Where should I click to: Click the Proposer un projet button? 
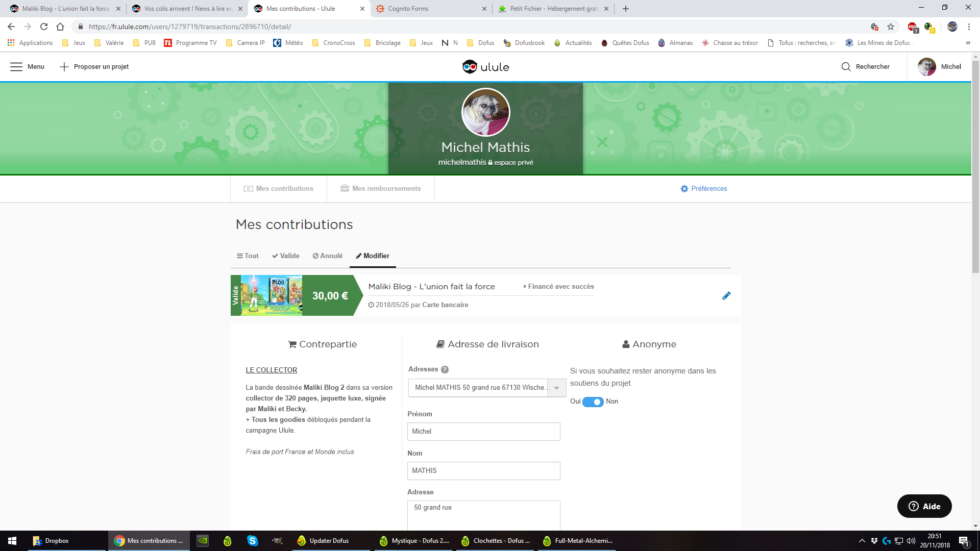[94, 67]
